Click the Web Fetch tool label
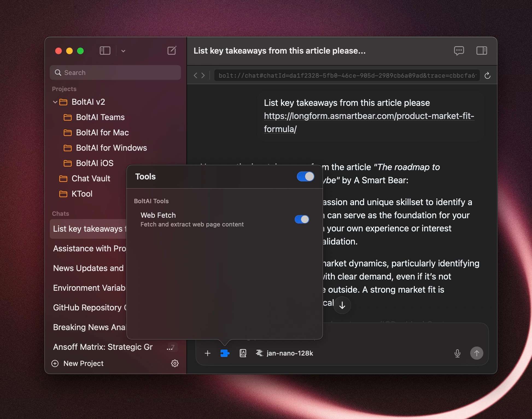The height and width of the screenshot is (419, 532). click(158, 215)
